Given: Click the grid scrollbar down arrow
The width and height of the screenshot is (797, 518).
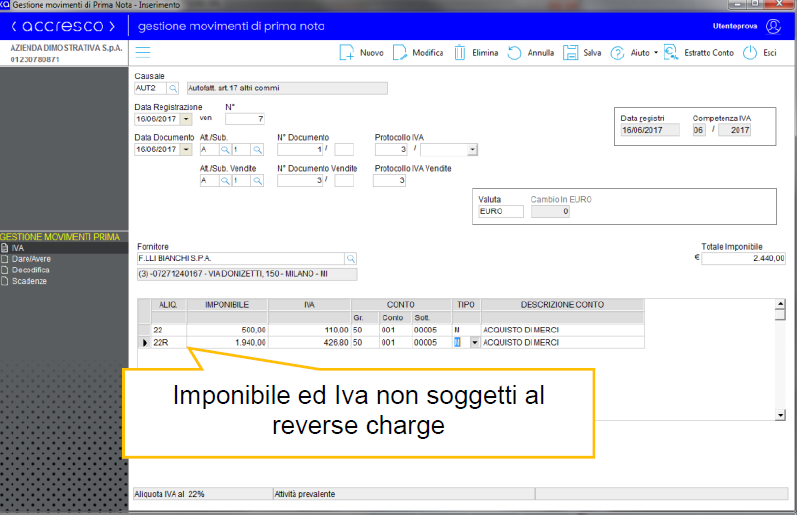Looking at the screenshot, I should (x=780, y=415).
